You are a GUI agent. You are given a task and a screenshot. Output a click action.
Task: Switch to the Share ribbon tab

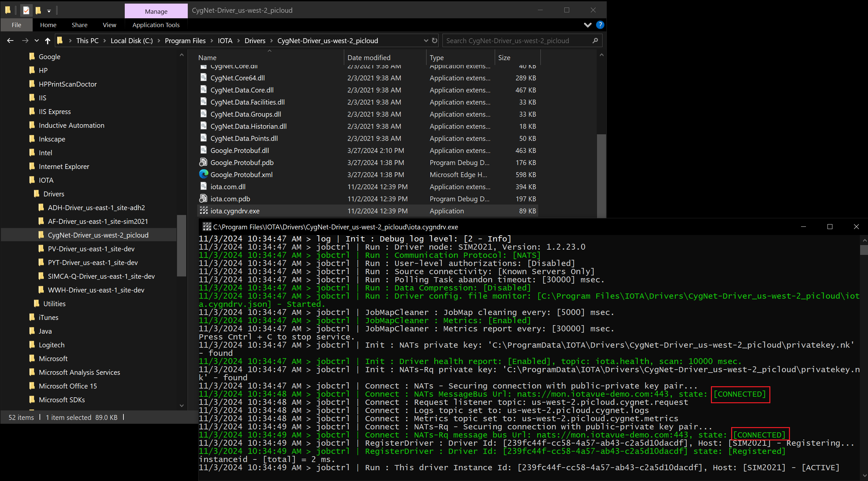point(80,25)
